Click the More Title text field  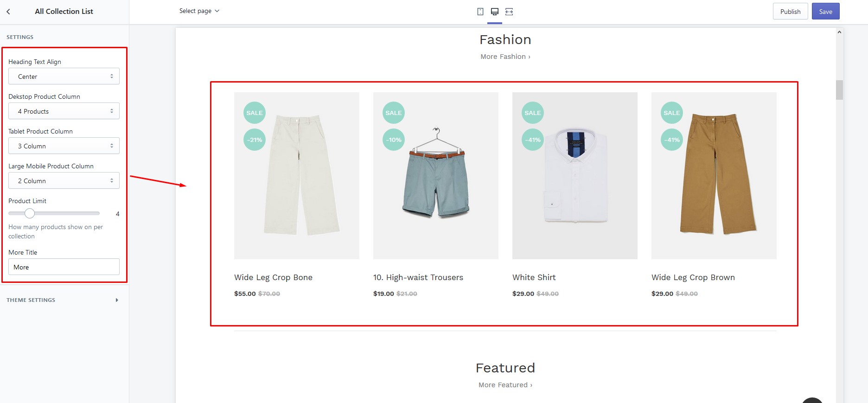64,267
